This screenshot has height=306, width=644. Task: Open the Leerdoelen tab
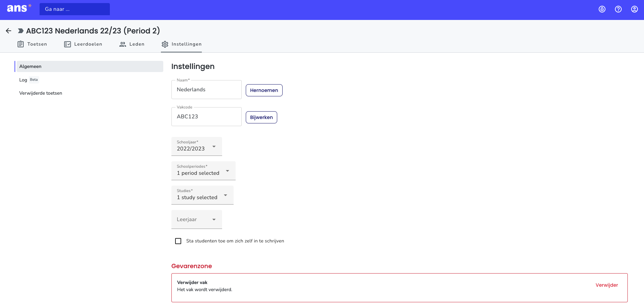[83, 44]
